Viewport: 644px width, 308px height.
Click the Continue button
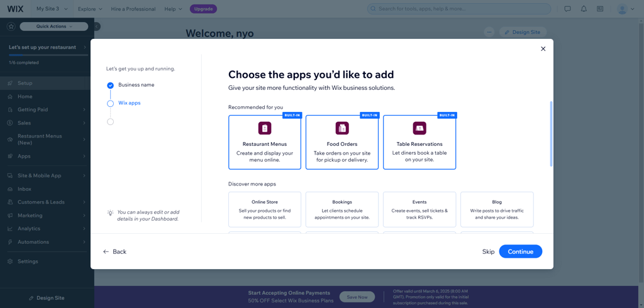pyautogui.click(x=520, y=251)
